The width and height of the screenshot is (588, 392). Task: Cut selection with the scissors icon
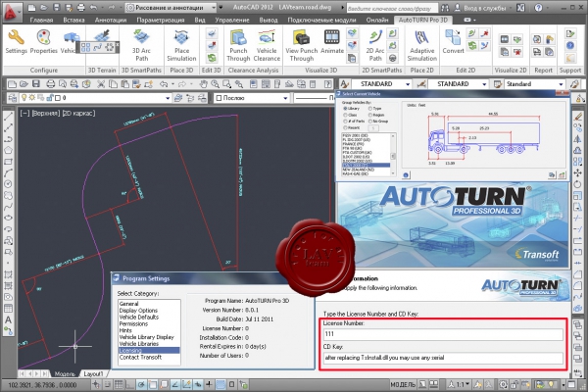tap(101, 84)
